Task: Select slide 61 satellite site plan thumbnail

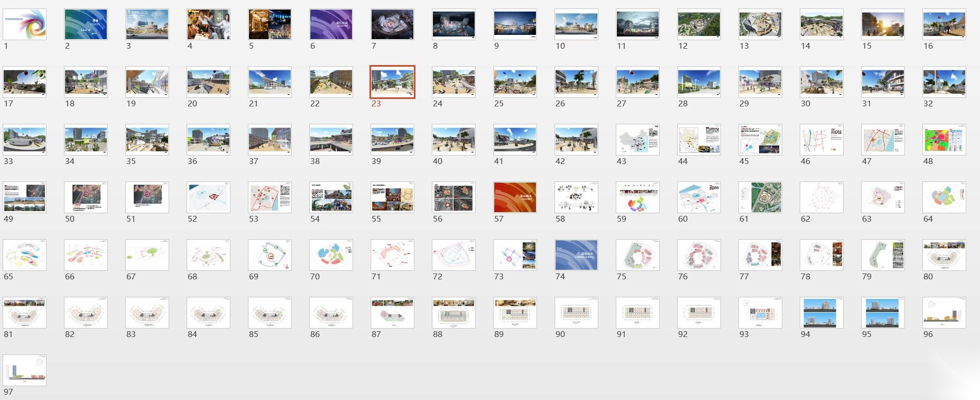Action: tap(760, 197)
